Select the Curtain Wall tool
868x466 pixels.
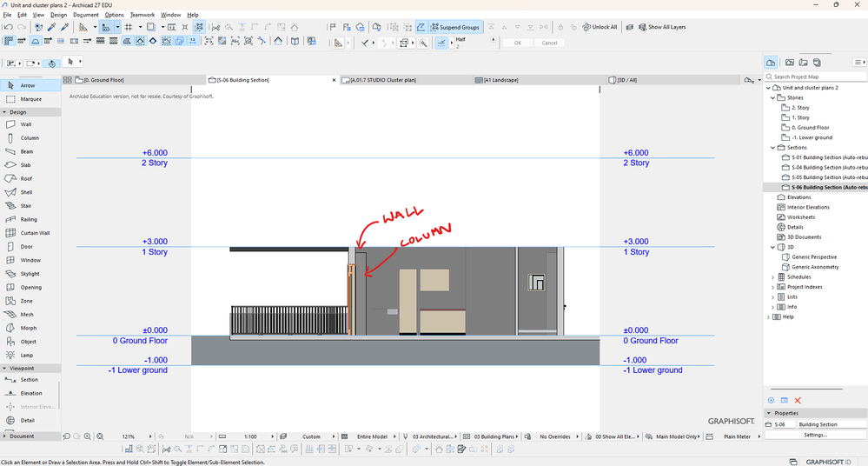click(x=35, y=233)
